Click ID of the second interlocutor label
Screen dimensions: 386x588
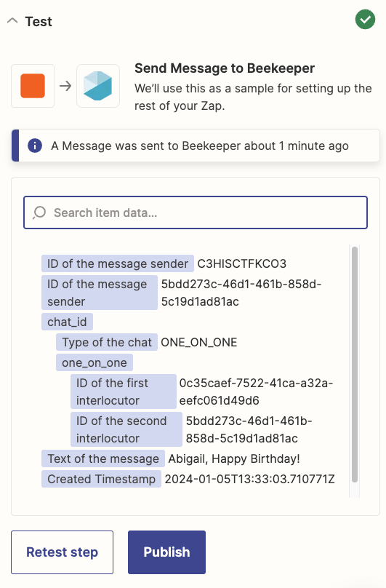tap(126, 429)
